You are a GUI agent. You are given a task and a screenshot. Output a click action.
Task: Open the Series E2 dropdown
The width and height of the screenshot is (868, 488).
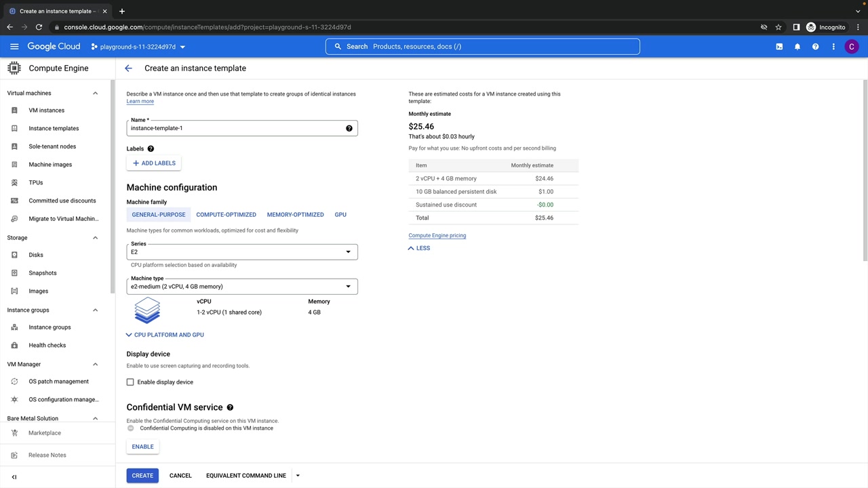pos(241,252)
